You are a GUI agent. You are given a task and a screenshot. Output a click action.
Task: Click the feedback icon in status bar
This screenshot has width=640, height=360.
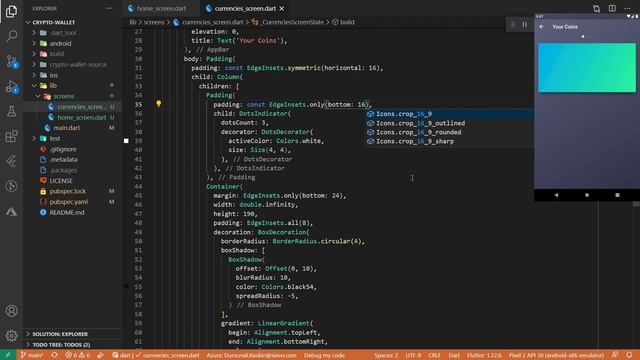[x=615, y=355]
